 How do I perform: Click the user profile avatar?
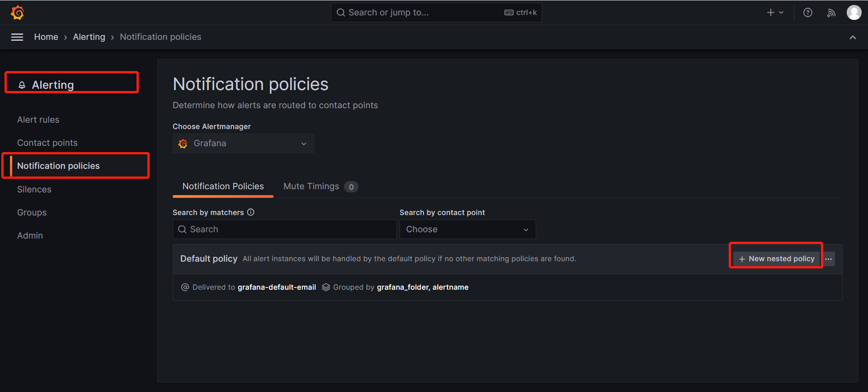(x=854, y=13)
